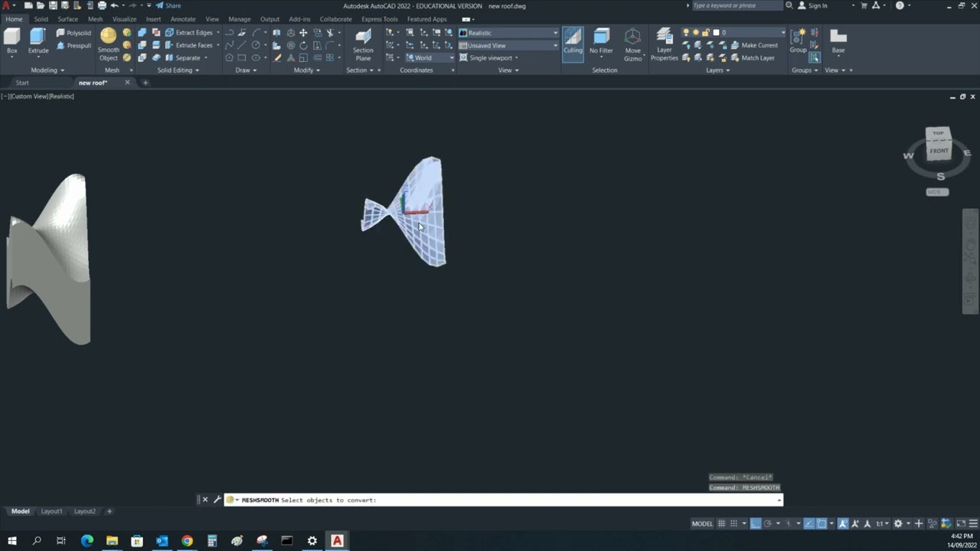Toggle polar tracking in status bar

pyautogui.click(x=768, y=523)
